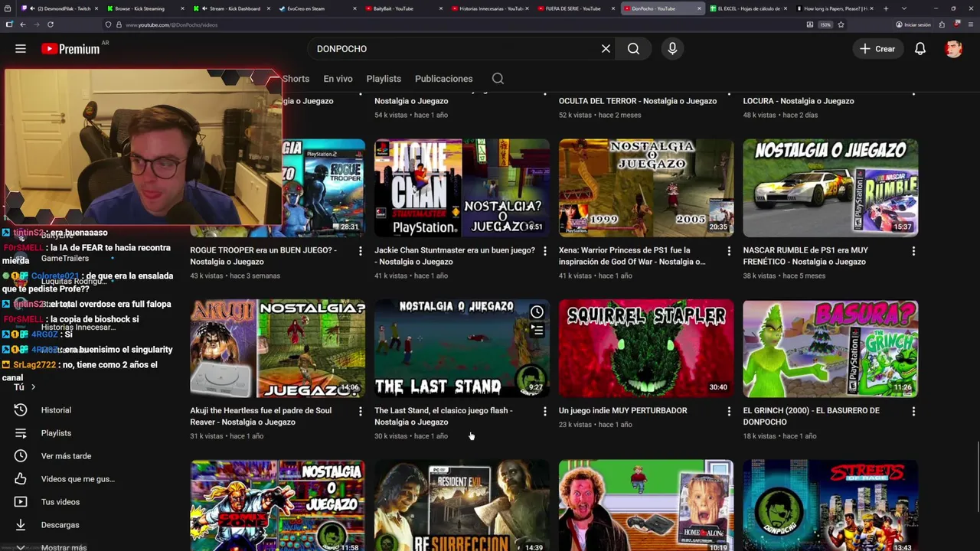980x551 pixels.
Task: Open the account avatar menu
Action: click(953, 48)
